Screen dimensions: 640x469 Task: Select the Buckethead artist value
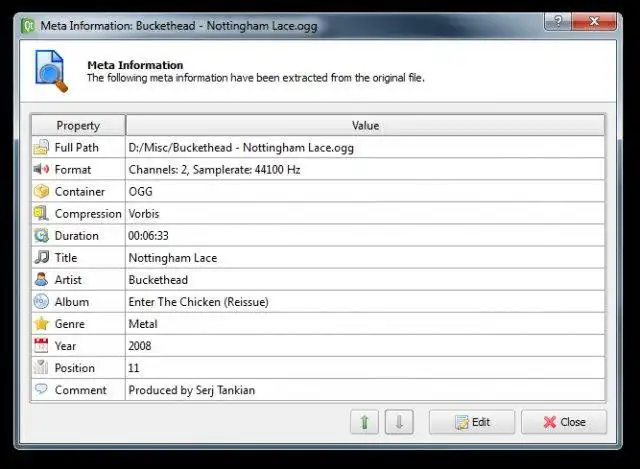(x=365, y=280)
